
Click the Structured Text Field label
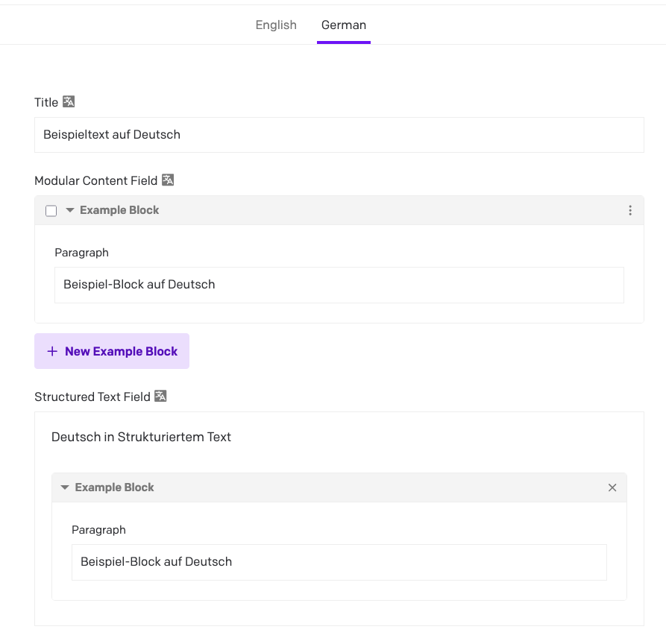point(92,397)
